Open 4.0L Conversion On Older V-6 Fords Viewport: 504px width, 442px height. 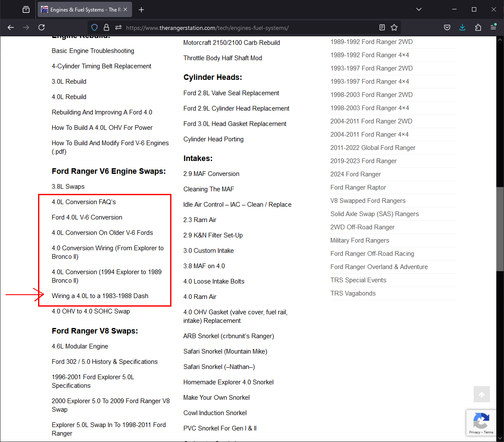coord(103,233)
